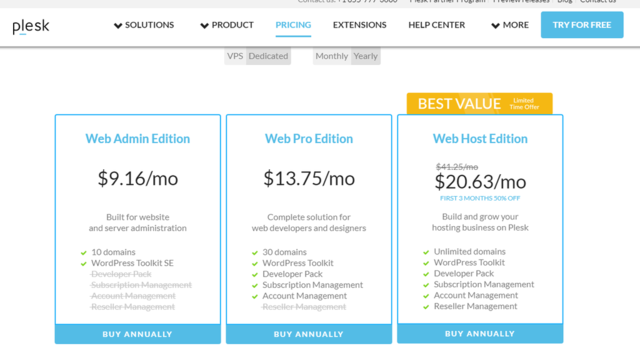The image size is (640, 361).
Task: Click the Plesk logo
Action: pyautogui.click(x=31, y=27)
